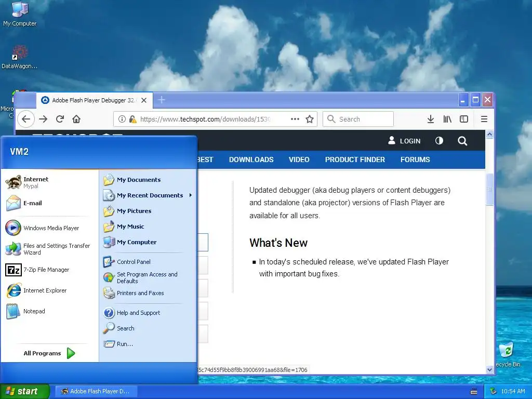Click the page scrollbar down arrow
The width and height of the screenshot is (532, 399).
(x=489, y=370)
